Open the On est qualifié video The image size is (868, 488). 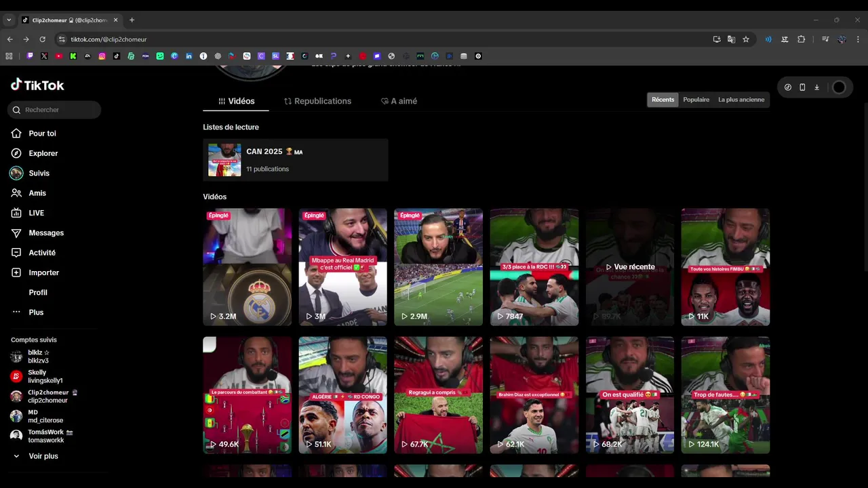pyautogui.click(x=630, y=395)
